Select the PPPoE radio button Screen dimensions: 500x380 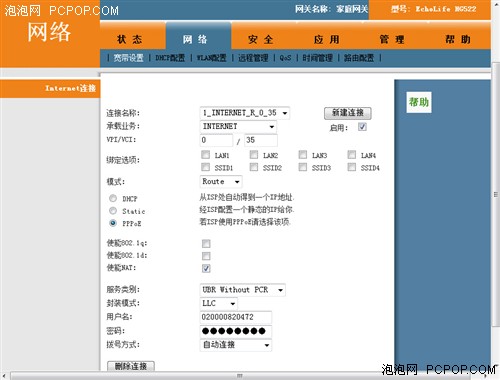click(113, 223)
